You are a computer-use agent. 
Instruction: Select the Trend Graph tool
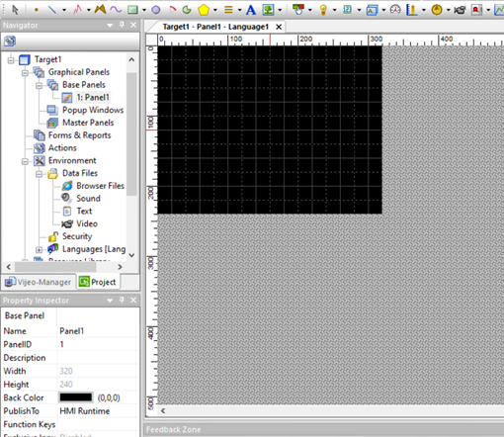coord(499,10)
